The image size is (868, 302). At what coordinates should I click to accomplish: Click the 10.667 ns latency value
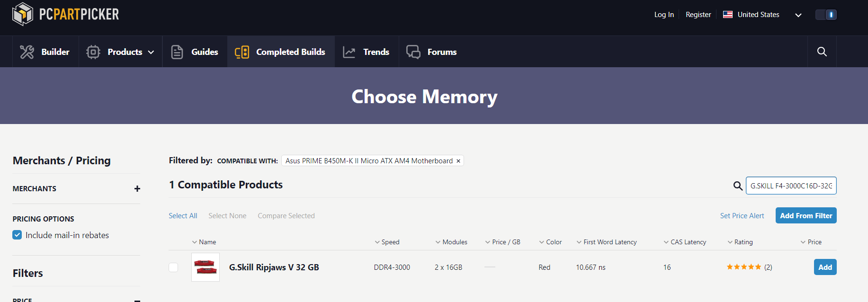click(x=591, y=267)
